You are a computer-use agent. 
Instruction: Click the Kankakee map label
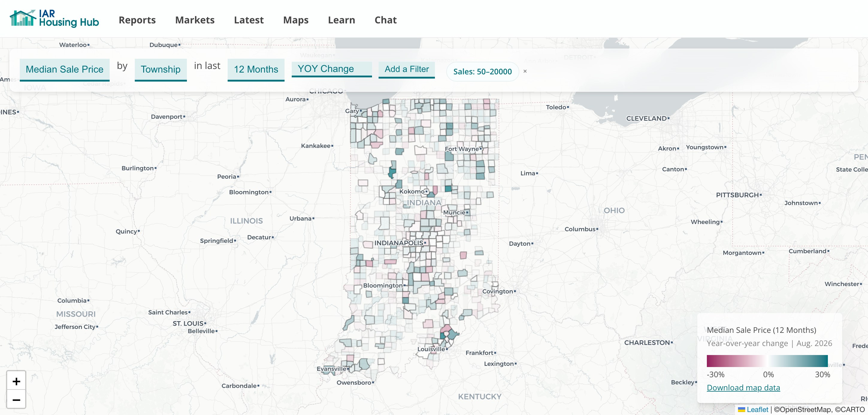click(x=315, y=146)
